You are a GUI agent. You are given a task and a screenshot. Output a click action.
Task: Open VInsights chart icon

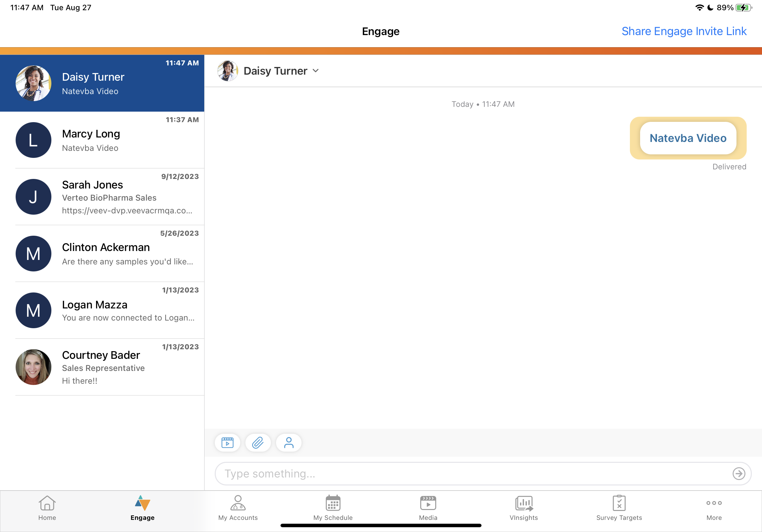[524, 504]
